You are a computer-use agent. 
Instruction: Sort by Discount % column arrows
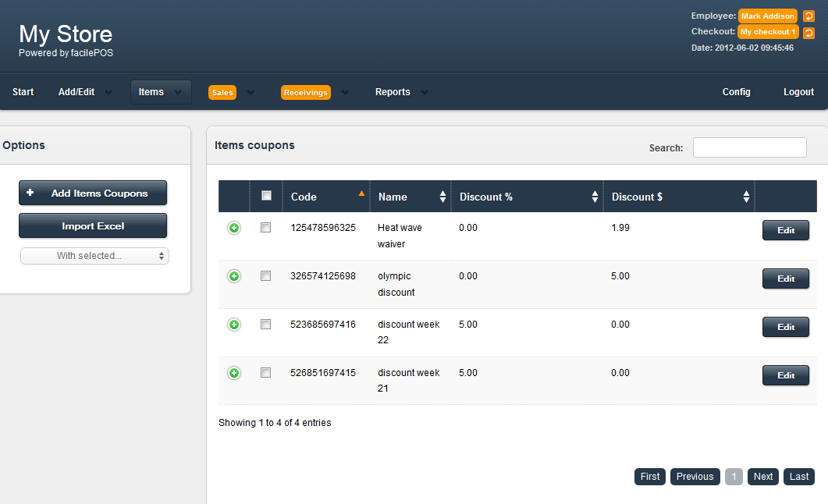[x=595, y=197]
